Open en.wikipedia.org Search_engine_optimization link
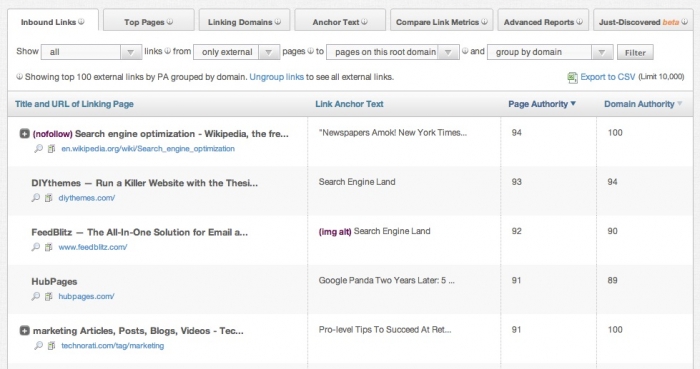The image size is (700, 369). tap(148, 149)
